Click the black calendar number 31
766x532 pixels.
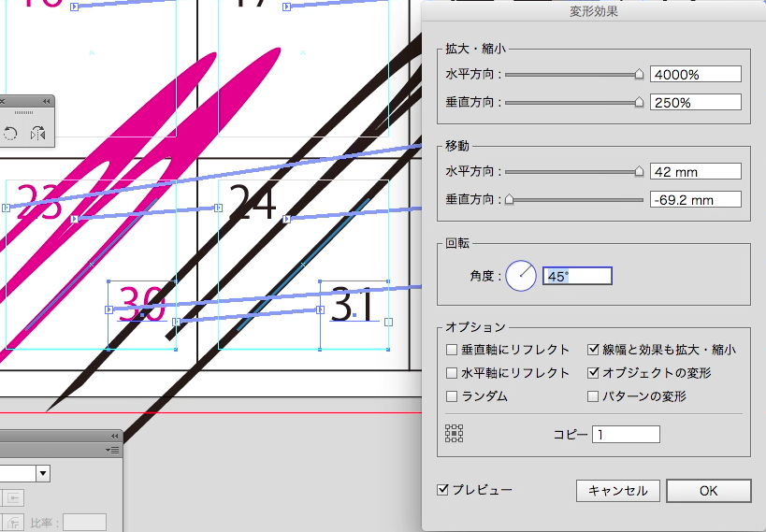coord(353,304)
